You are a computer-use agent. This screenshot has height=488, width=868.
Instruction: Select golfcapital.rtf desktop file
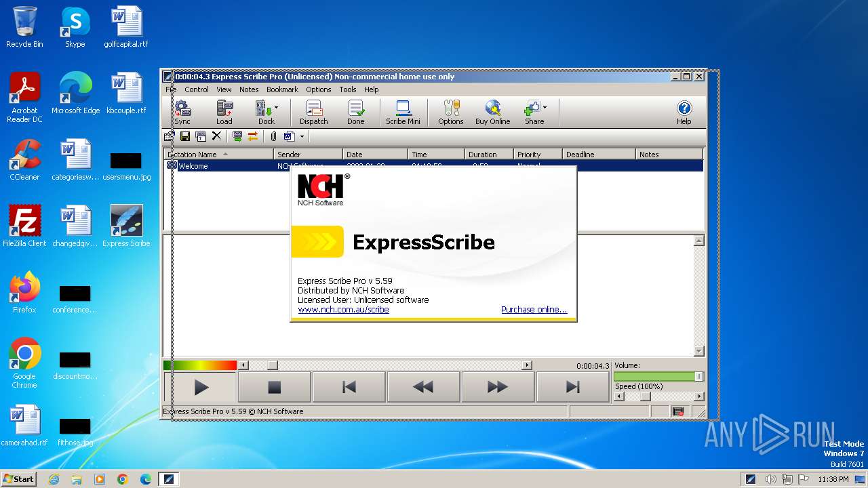[x=126, y=27]
